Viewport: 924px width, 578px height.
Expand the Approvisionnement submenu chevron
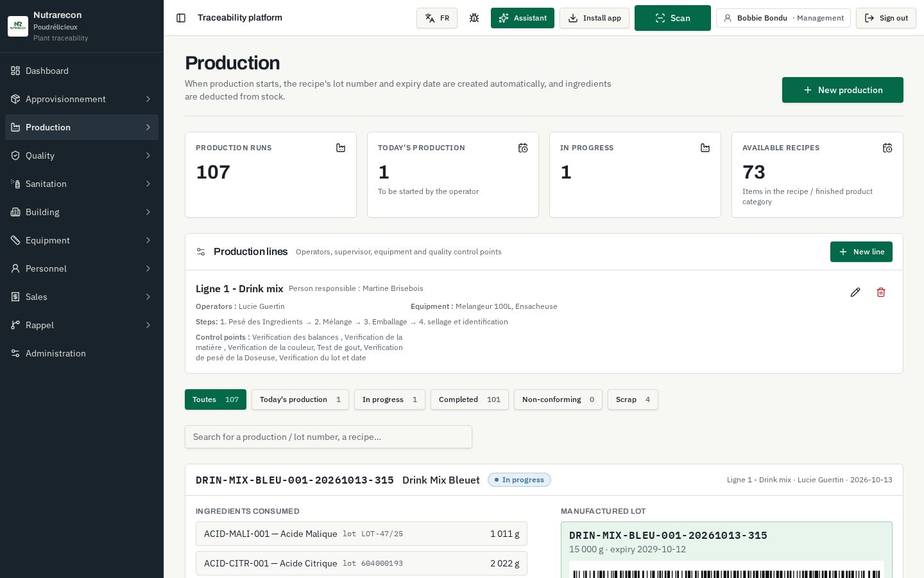tap(148, 99)
